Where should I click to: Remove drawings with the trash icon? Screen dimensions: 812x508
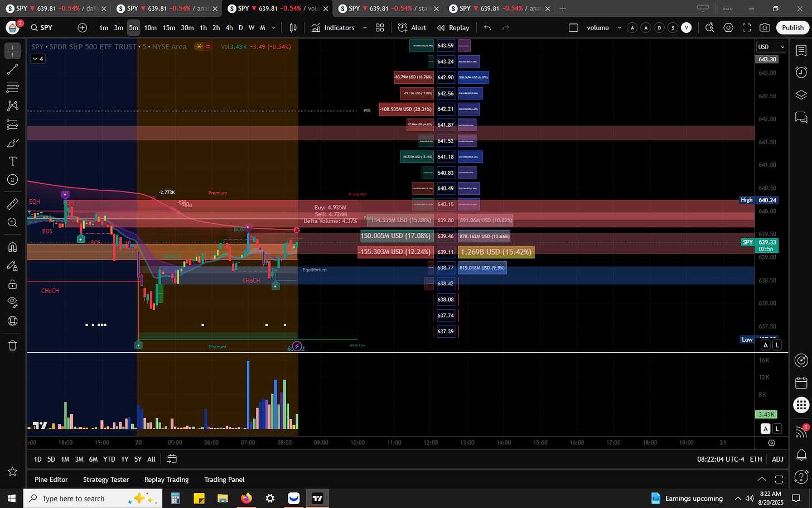[x=12, y=346]
